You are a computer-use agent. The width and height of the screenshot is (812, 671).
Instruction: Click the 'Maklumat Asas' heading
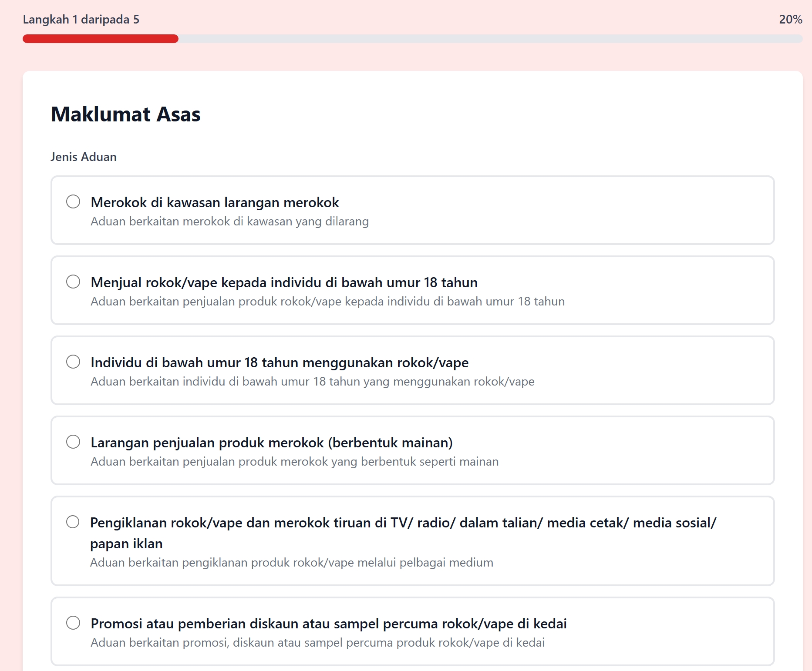click(126, 114)
